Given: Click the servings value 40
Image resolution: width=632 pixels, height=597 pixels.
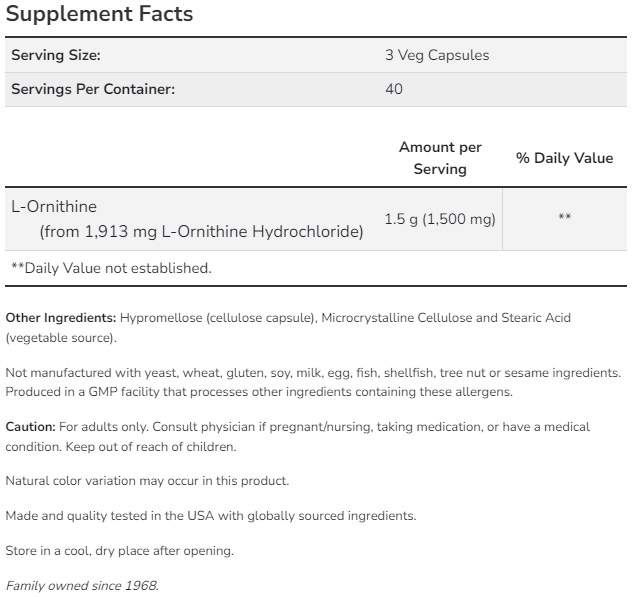Looking at the screenshot, I should coord(394,89).
